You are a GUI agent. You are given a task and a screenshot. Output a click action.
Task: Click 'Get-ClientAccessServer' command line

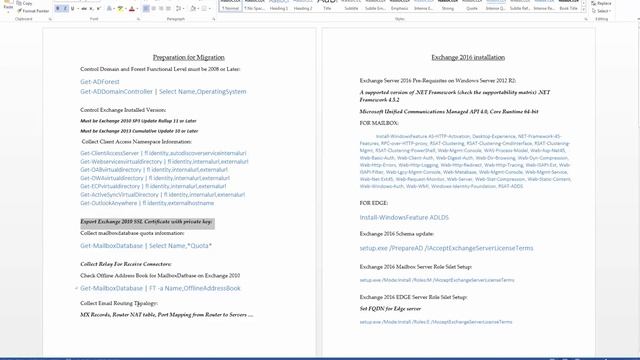coord(163,153)
